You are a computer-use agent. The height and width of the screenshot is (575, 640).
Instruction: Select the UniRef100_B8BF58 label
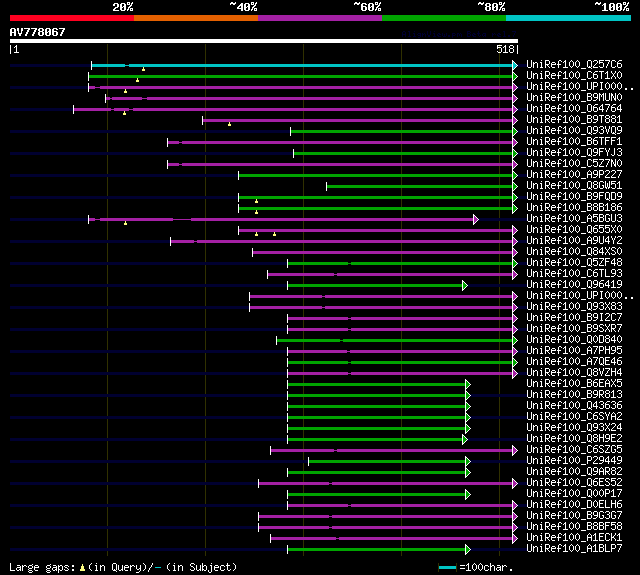(574, 527)
